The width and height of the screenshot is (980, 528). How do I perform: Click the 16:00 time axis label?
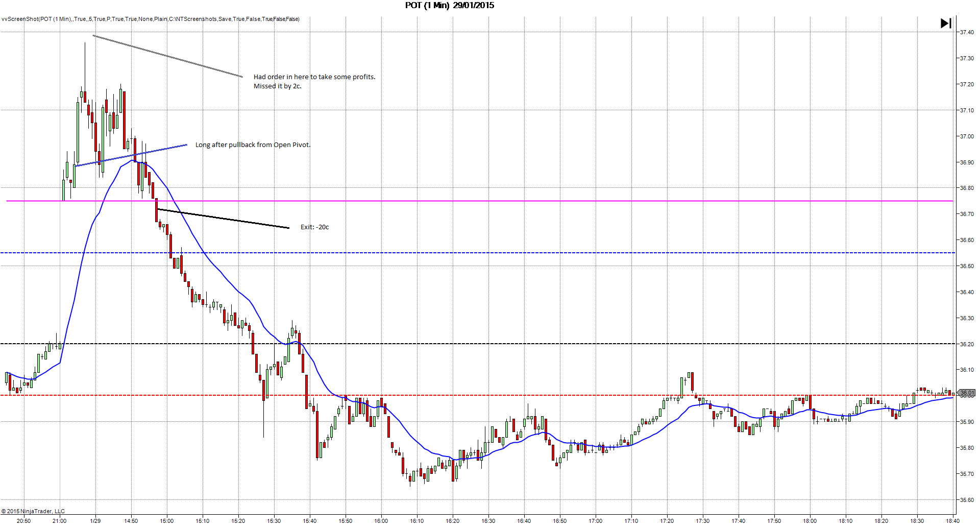point(381,521)
